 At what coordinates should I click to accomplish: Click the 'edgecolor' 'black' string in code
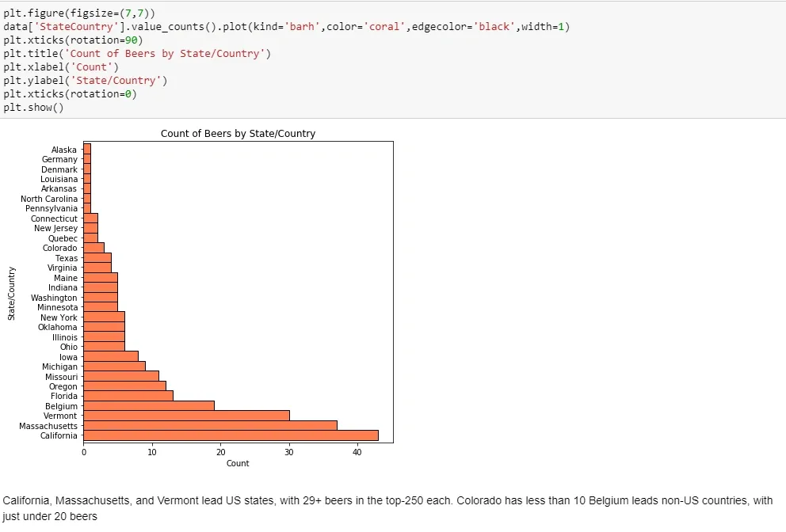point(494,27)
